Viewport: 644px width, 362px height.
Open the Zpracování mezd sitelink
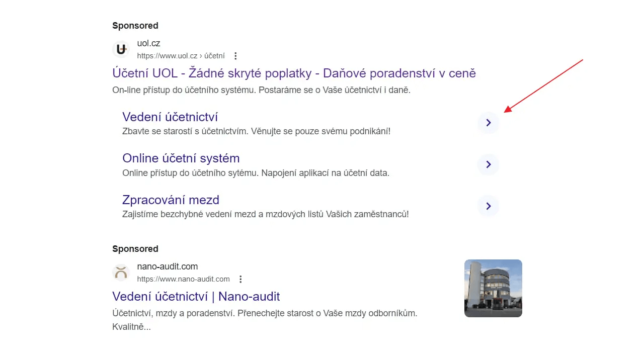click(x=171, y=200)
